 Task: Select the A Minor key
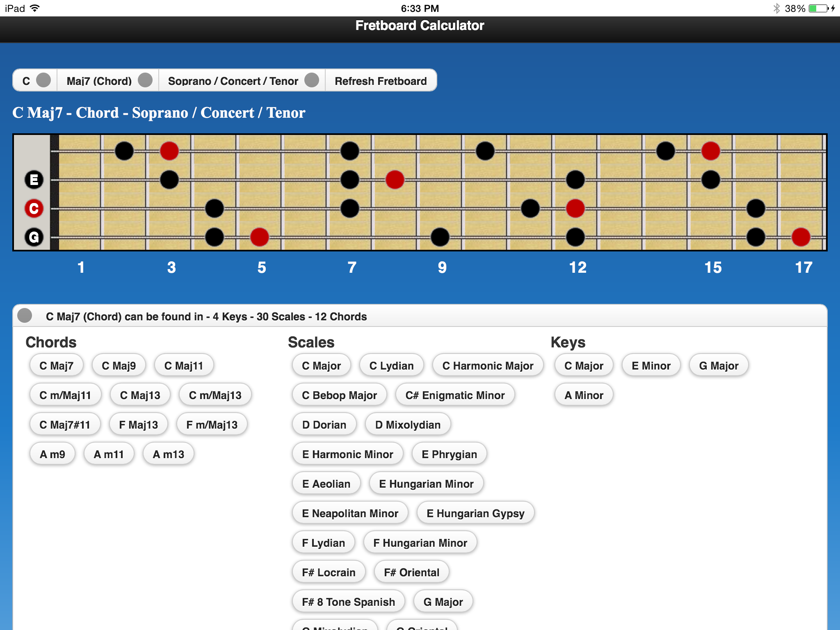pos(583,395)
